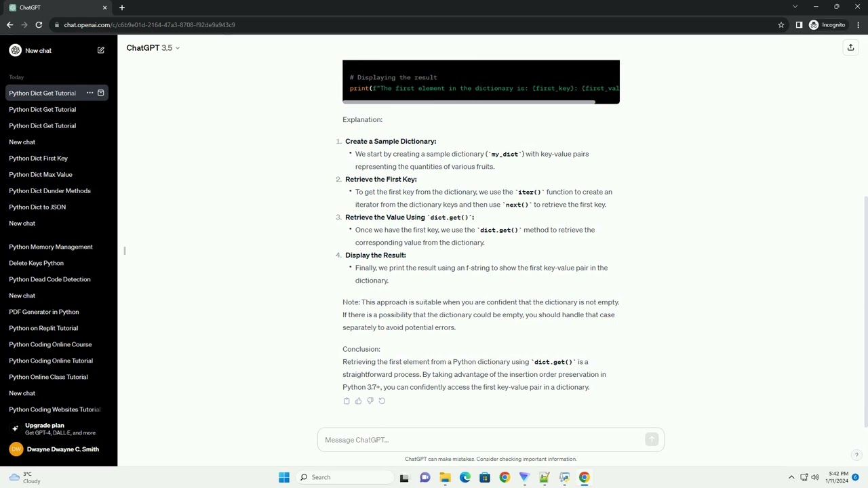
Task: Click the New chat label in sidebar
Action: 38,51
